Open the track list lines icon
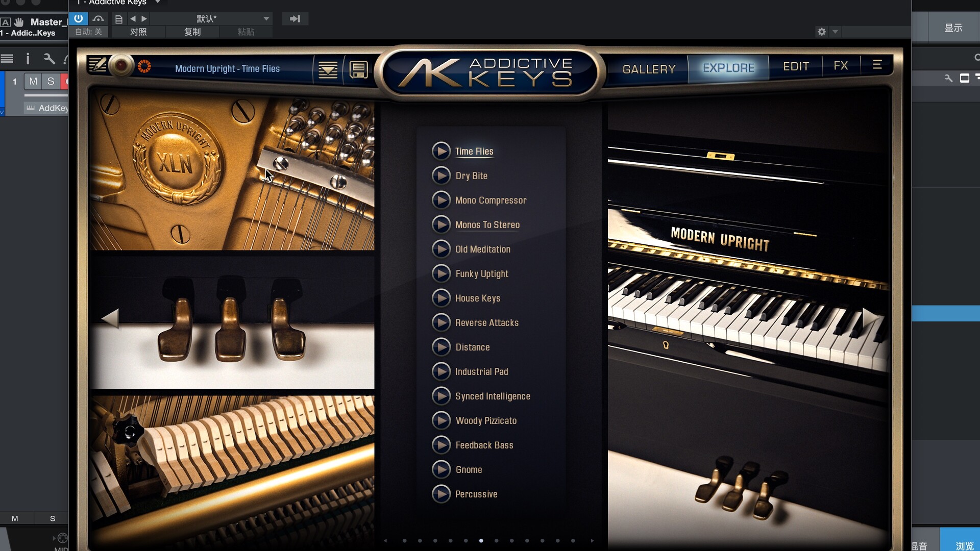The height and width of the screenshot is (551, 980). (7, 58)
